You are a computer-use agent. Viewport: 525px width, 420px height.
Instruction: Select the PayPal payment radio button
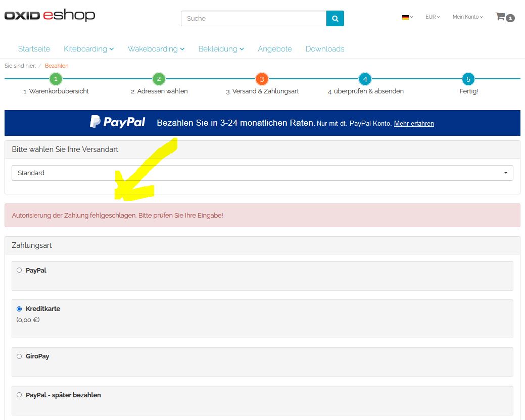pyautogui.click(x=19, y=270)
